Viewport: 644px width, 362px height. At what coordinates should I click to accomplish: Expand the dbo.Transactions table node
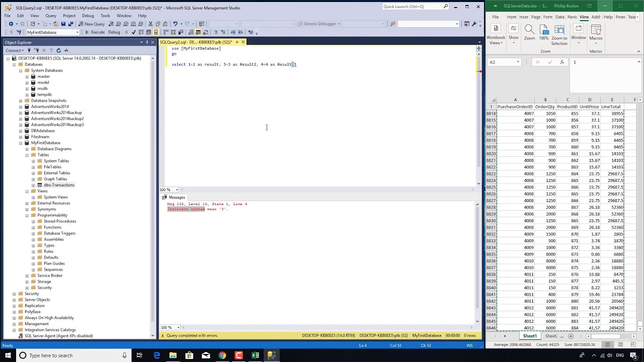[x=33, y=185]
